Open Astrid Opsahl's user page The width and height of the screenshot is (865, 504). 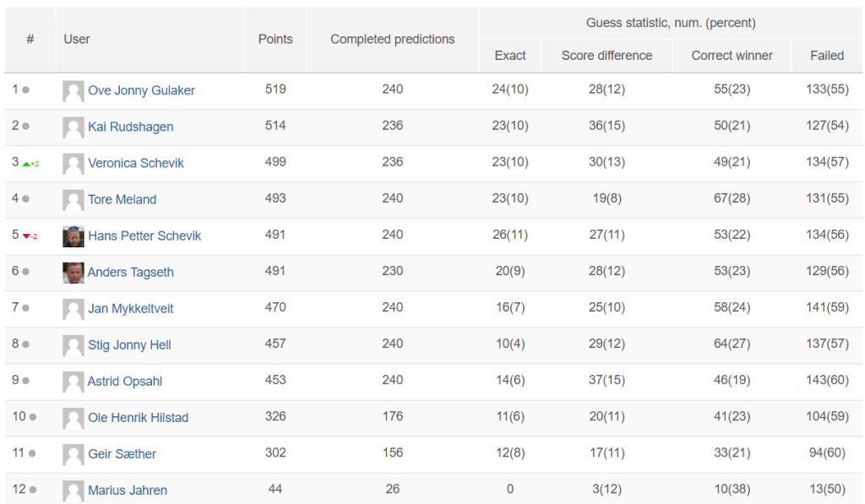[x=125, y=381]
